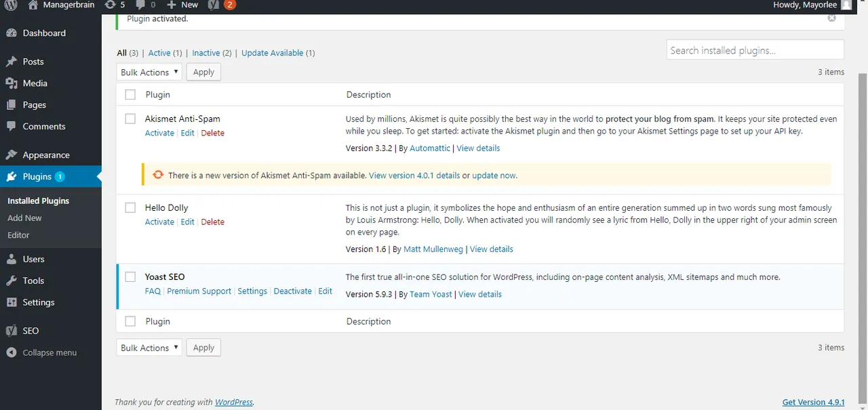This screenshot has width=868, height=410.
Task: Click the Settings sliders icon
Action: pyautogui.click(x=12, y=303)
